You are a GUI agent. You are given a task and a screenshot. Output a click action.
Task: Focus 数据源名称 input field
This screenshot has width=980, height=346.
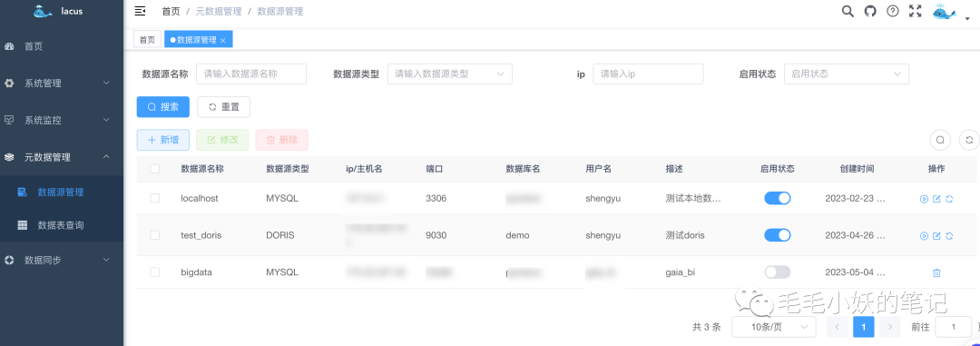(x=251, y=74)
